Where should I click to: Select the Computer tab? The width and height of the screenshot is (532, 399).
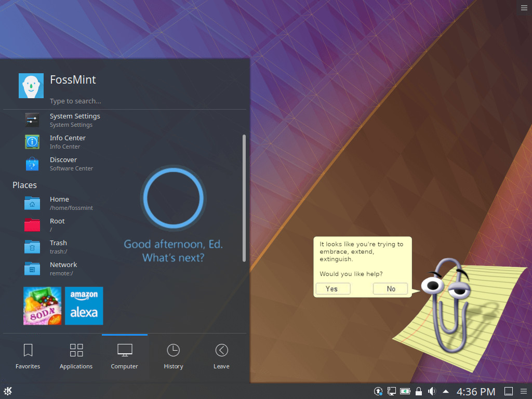(125, 356)
